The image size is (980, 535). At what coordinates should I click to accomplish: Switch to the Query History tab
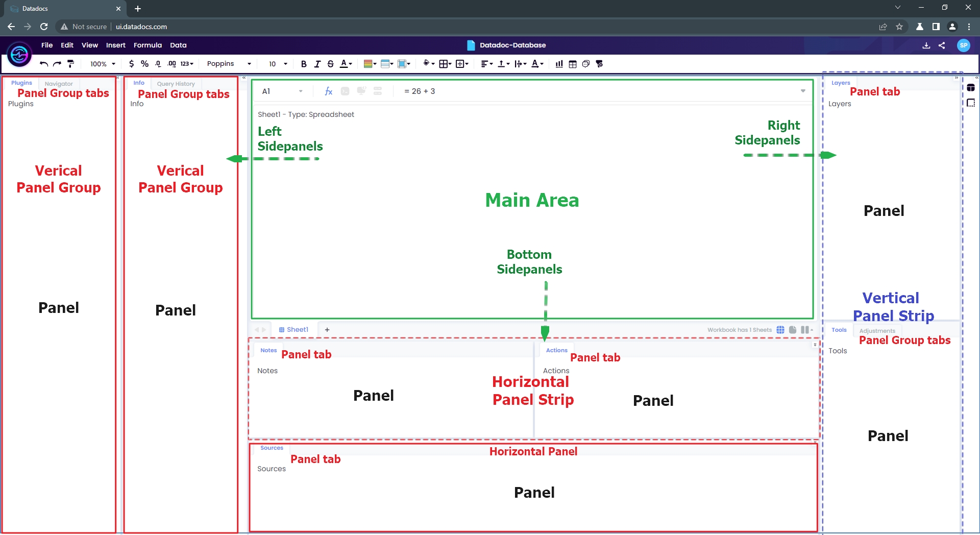click(x=176, y=84)
